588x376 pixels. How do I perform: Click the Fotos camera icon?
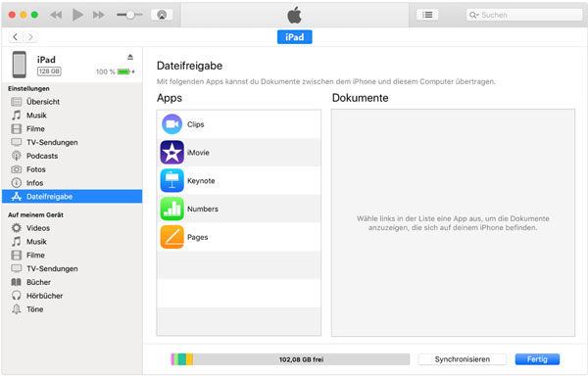pos(16,169)
